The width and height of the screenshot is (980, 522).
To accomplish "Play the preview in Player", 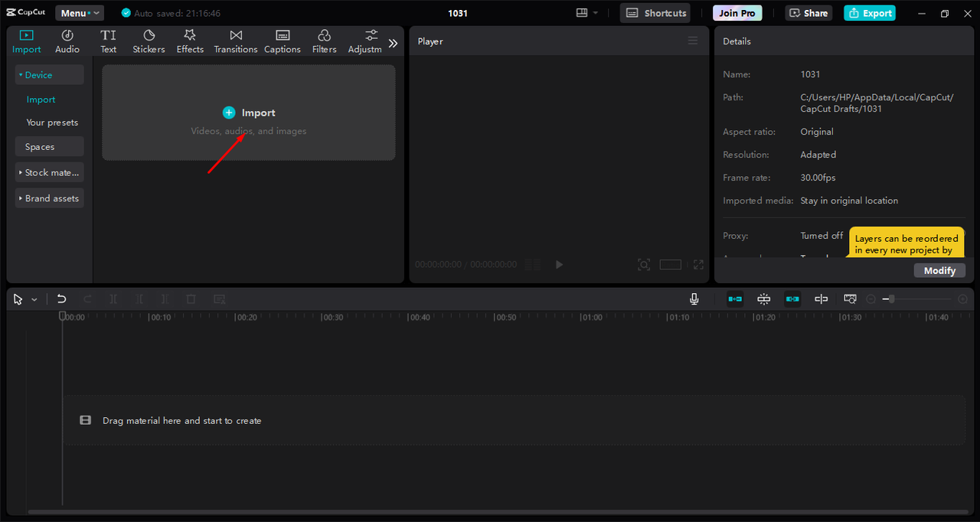I will [559, 264].
